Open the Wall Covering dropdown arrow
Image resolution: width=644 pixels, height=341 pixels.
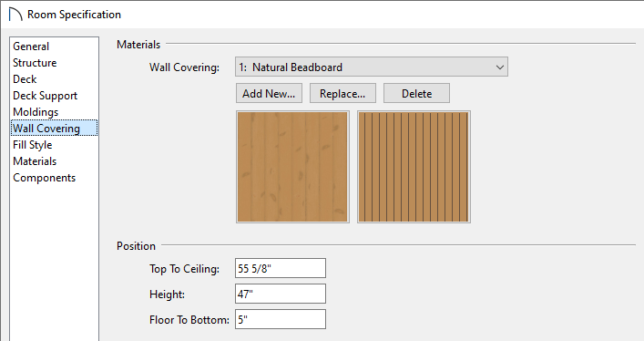[x=499, y=67]
